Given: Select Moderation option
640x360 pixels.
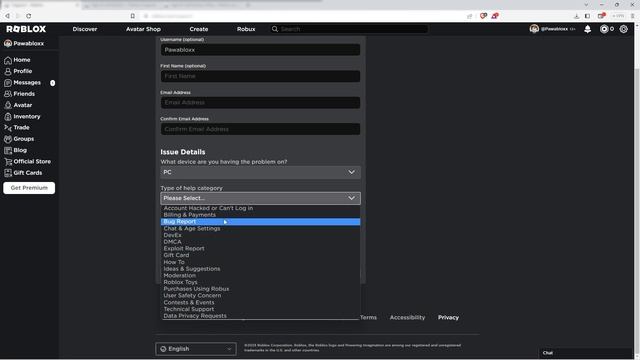Looking at the screenshot, I should [260, 276].
